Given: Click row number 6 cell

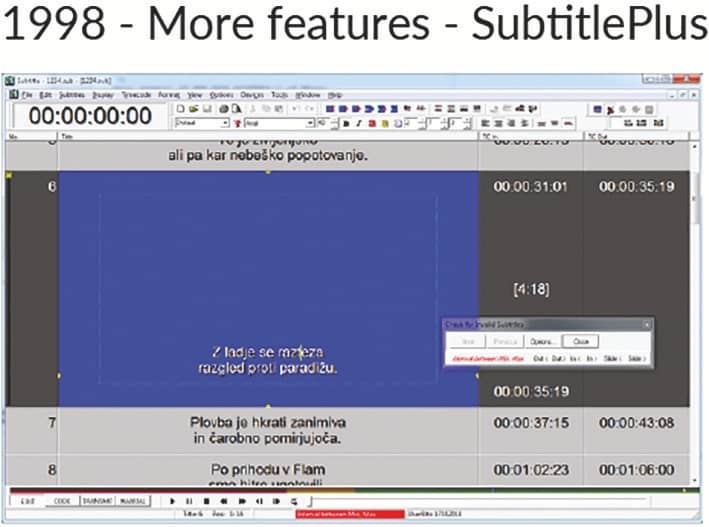Looking at the screenshot, I should tap(33, 289).
